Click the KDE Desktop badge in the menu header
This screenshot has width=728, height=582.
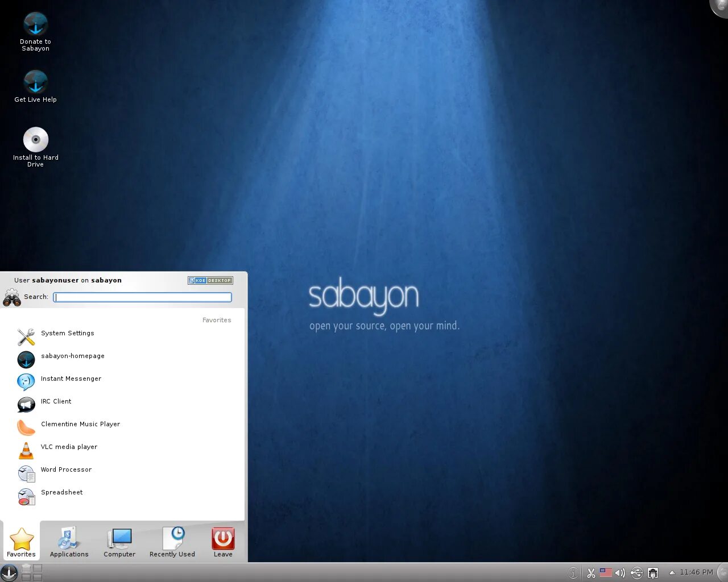210,280
